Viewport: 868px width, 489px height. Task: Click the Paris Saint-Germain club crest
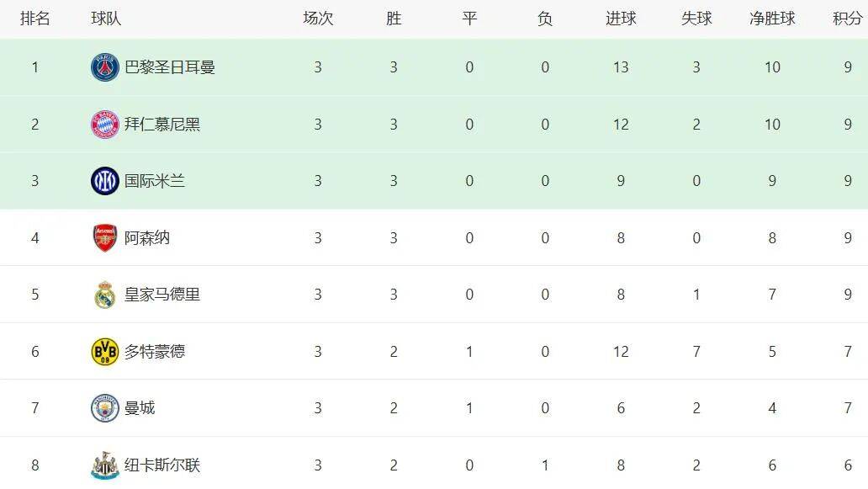tap(105, 67)
